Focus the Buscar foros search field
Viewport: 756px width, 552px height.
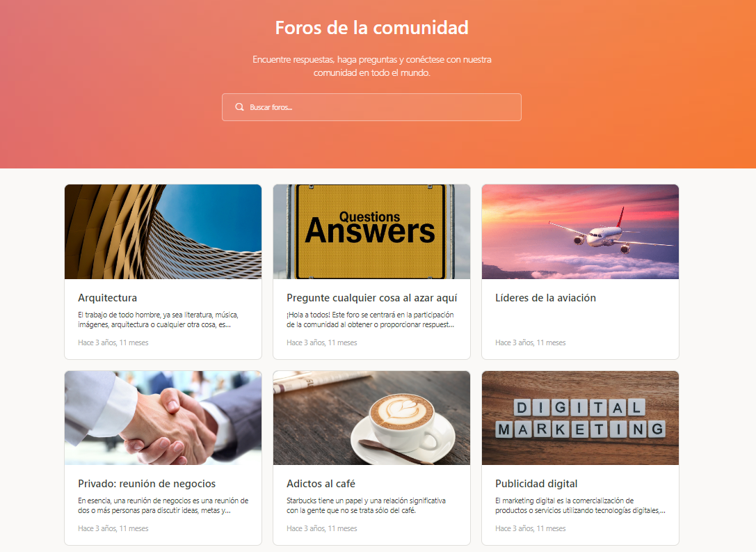coord(371,107)
